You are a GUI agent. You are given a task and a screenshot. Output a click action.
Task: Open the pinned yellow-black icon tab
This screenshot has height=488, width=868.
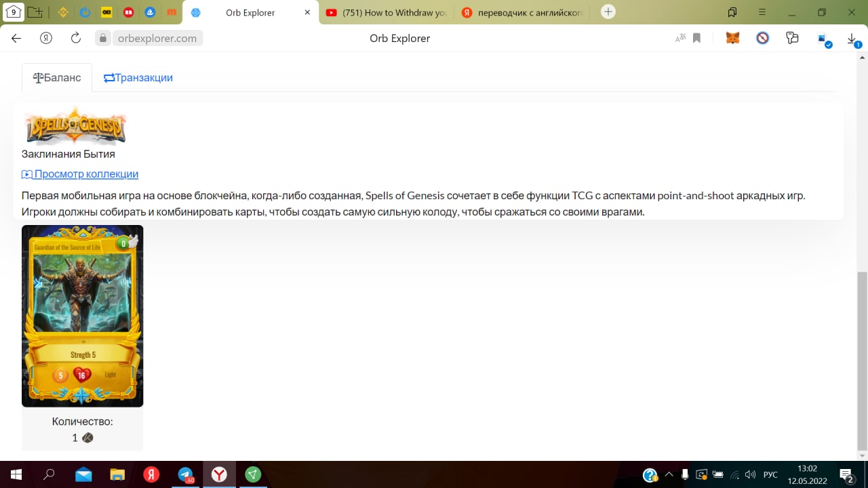[106, 12]
